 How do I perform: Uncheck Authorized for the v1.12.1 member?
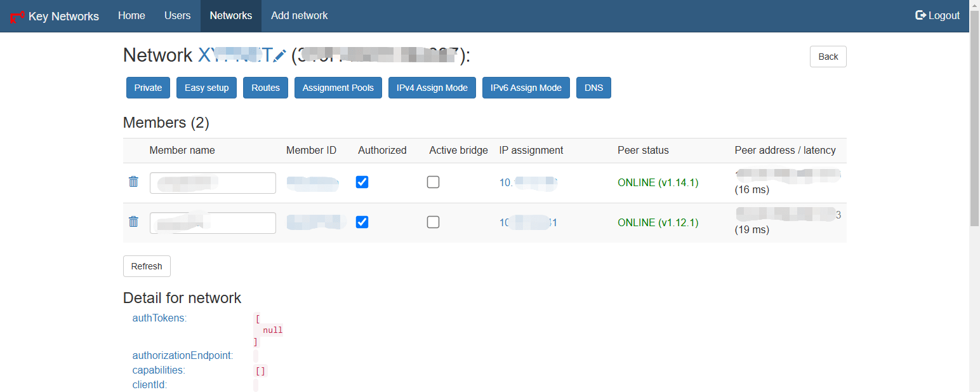click(362, 222)
